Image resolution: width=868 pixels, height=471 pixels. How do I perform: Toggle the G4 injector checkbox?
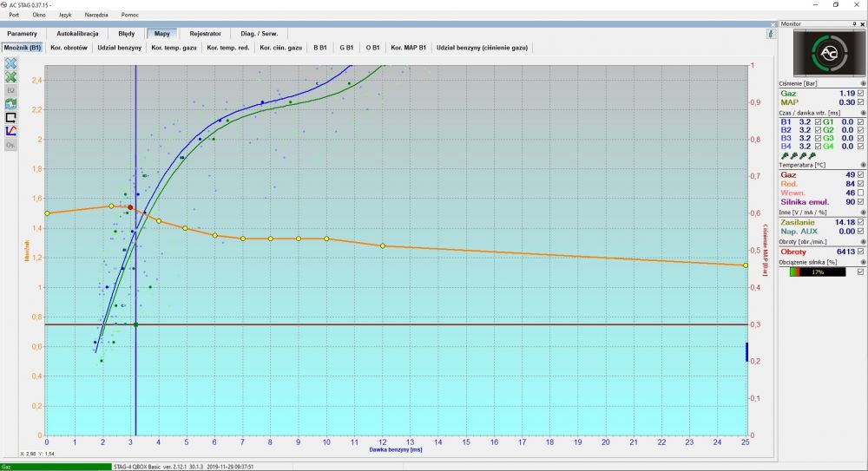[860, 147]
